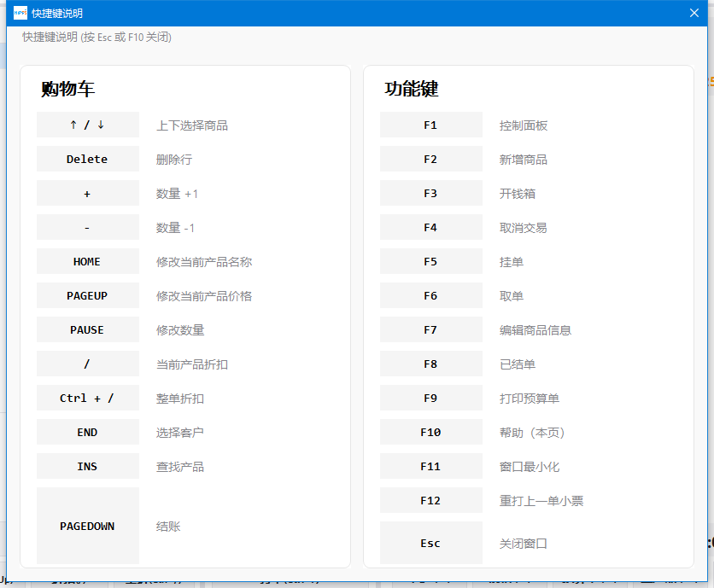The height and width of the screenshot is (588, 714).
Task: Click the 打印预算单 description
Action: pos(530,399)
